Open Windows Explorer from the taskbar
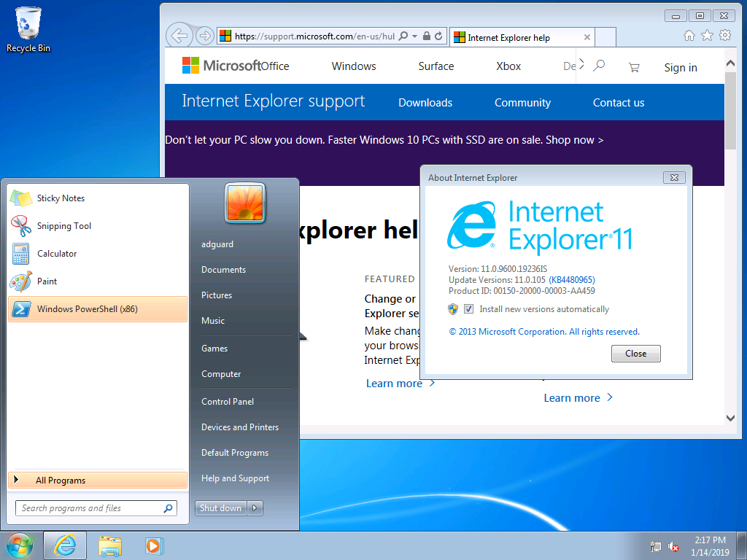 coord(110,546)
